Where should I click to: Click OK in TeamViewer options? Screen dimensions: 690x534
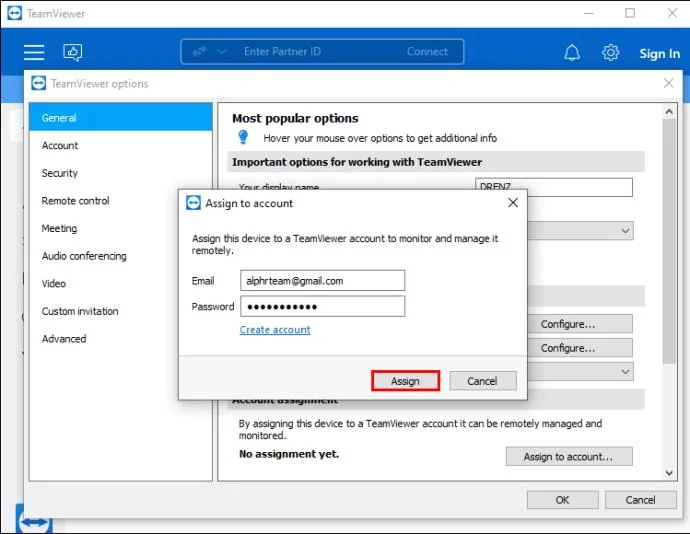click(562, 500)
